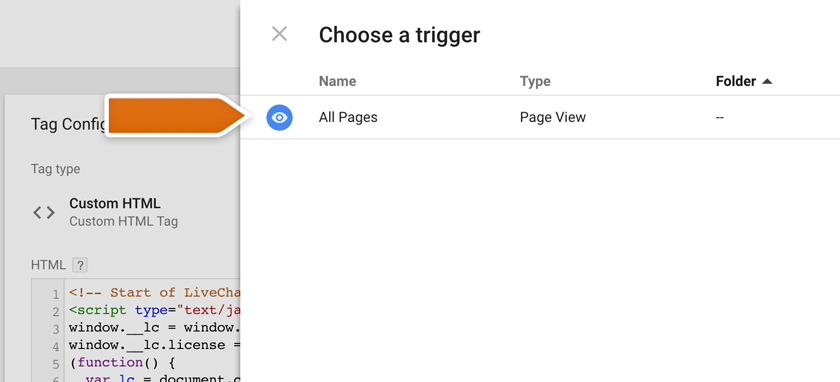This screenshot has width=840, height=382.
Task: Toggle the Folder sort direction arrow
Action: click(767, 81)
